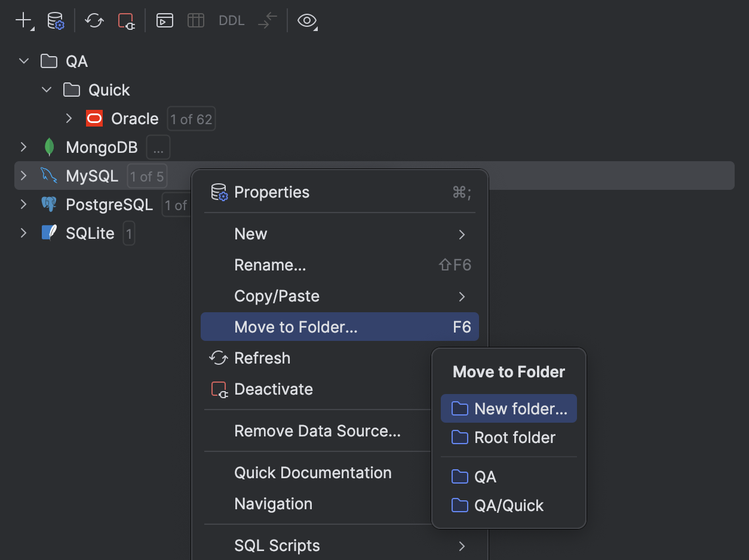This screenshot has height=560, width=749.
Task: Collapse the QA folder
Action: coord(23,61)
